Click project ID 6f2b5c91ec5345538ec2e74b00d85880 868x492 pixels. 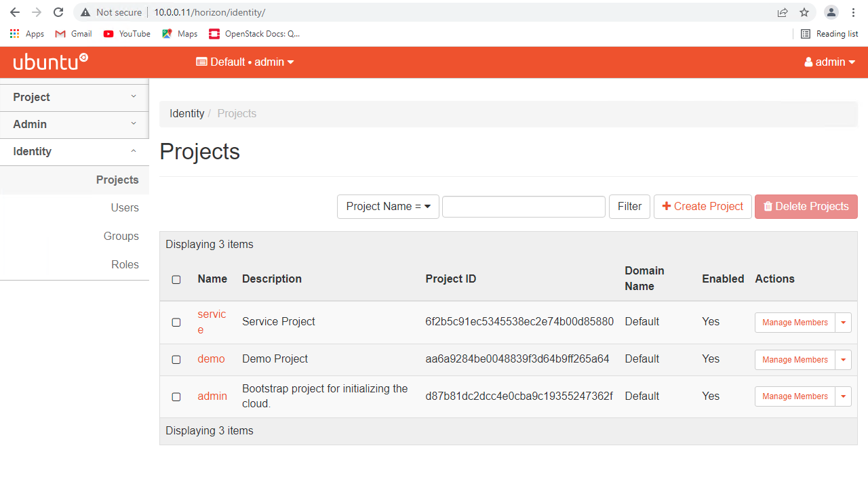tap(519, 322)
